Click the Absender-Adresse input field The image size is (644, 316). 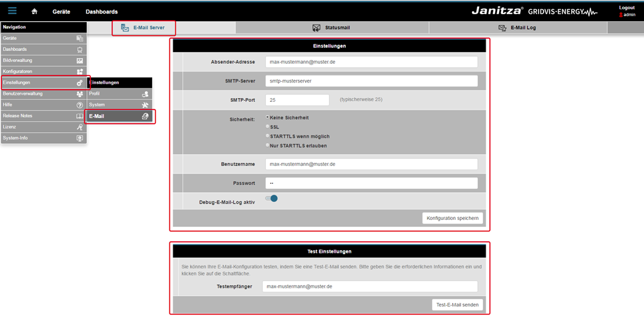pyautogui.click(x=372, y=62)
